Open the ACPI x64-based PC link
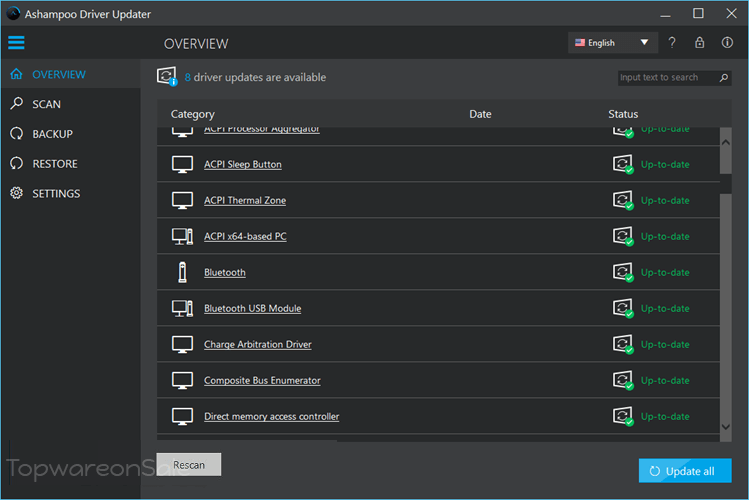The image size is (749, 500). (x=245, y=236)
